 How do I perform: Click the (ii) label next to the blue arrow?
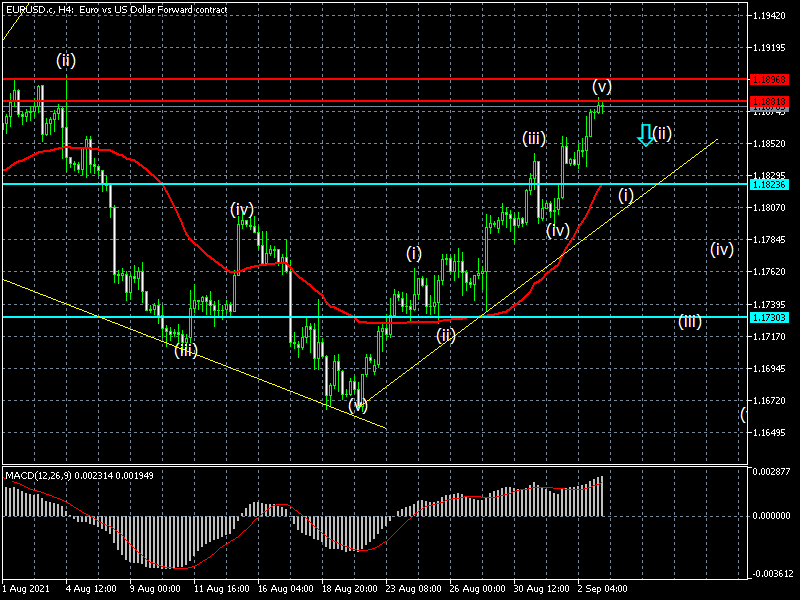tap(662, 133)
